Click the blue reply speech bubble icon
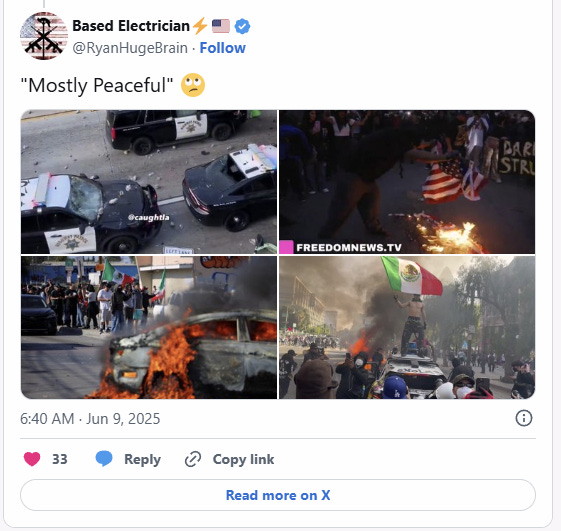This screenshot has height=531, width=561. (104, 459)
